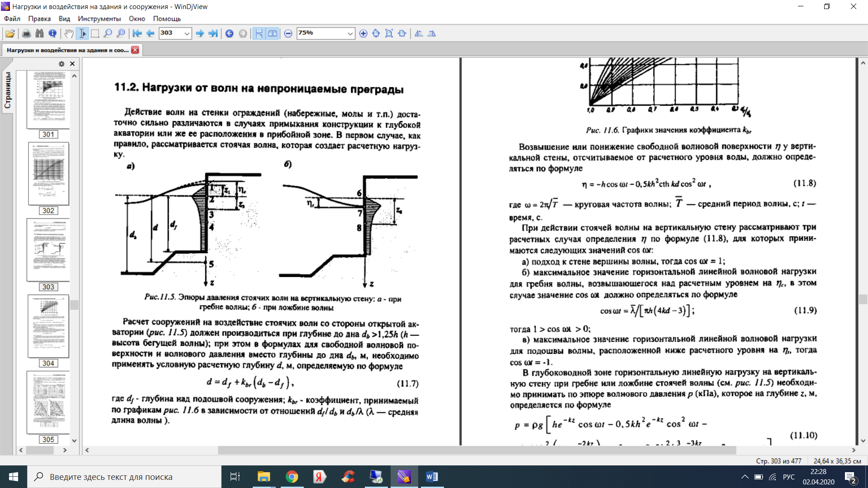Open thumbnails panel settings gear
The height and width of the screenshot is (488, 868).
[61, 64]
